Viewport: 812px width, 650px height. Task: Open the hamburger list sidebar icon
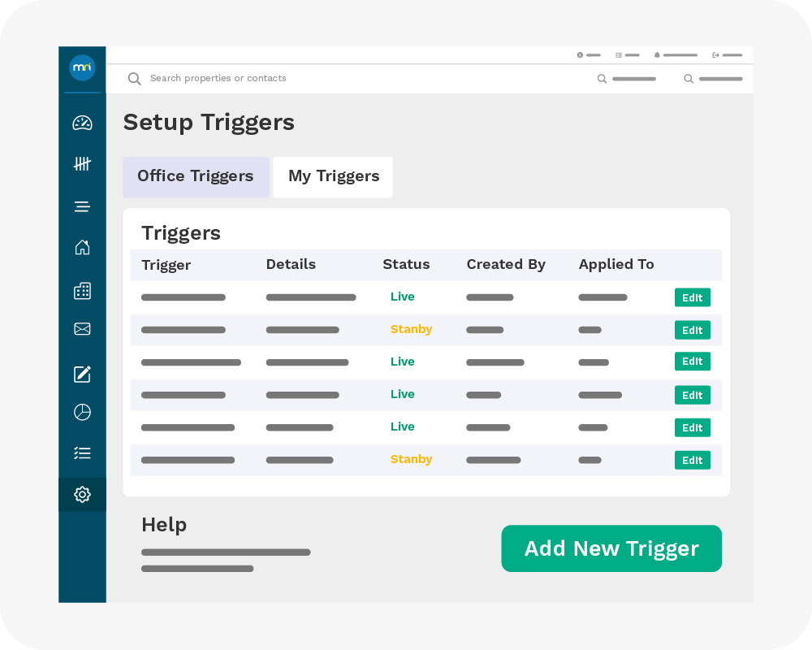click(x=82, y=206)
